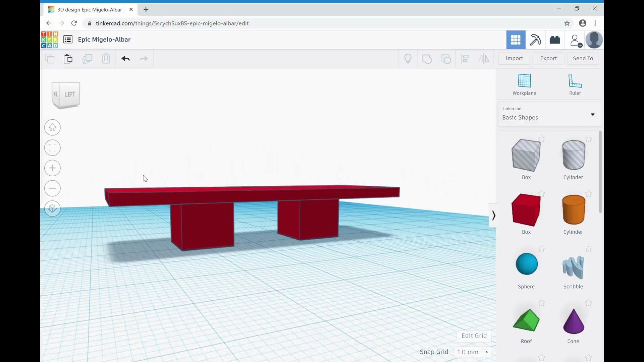Screen dimensions: 644x362
Task: Click the Delete trash icon
Action: (x=106, y=59)
